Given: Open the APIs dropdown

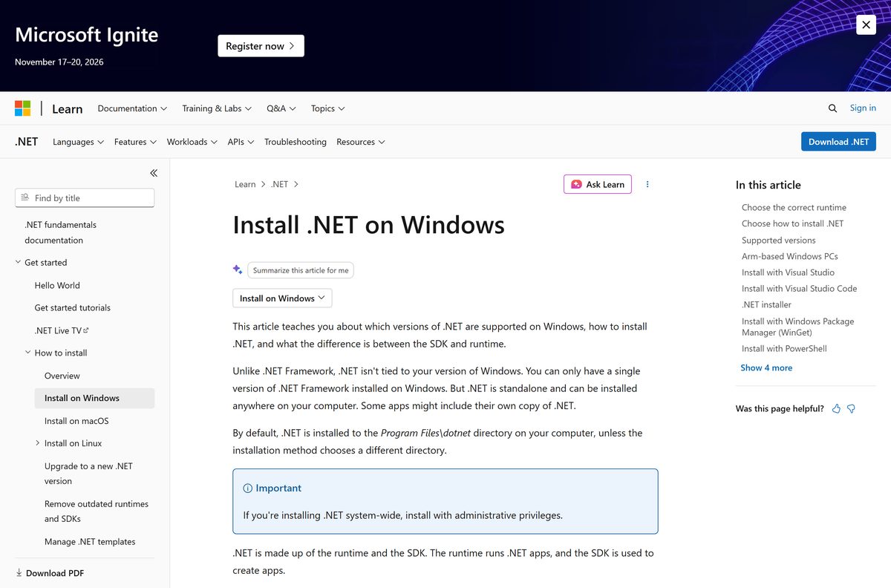Looking at the screenshot, I should [x=241, y=142].
